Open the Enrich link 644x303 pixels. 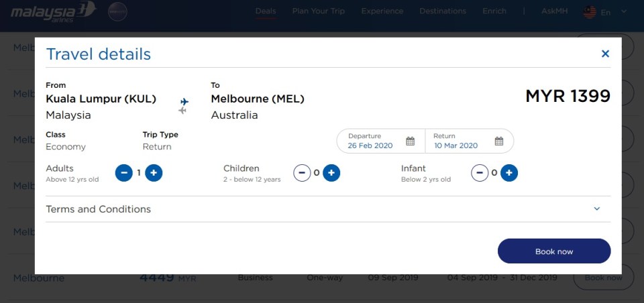pos(494,11)
